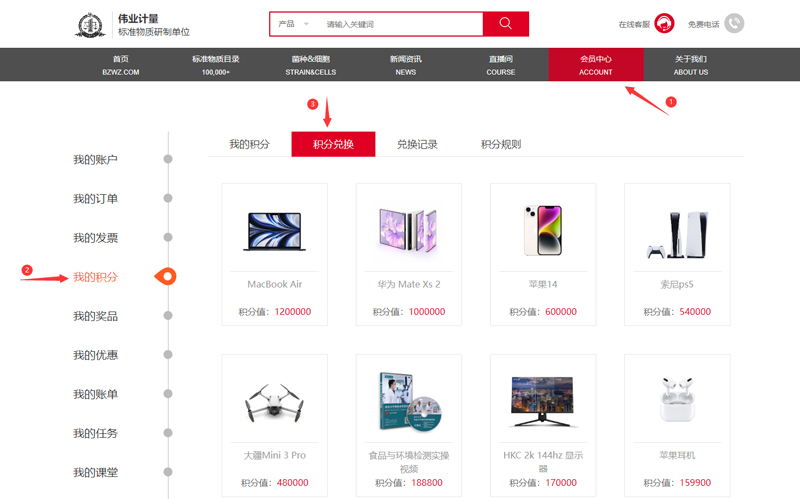Screen dimensions: 800x499
Task: Click the timeline dot beside 我的订单
Action: (168, 198)
